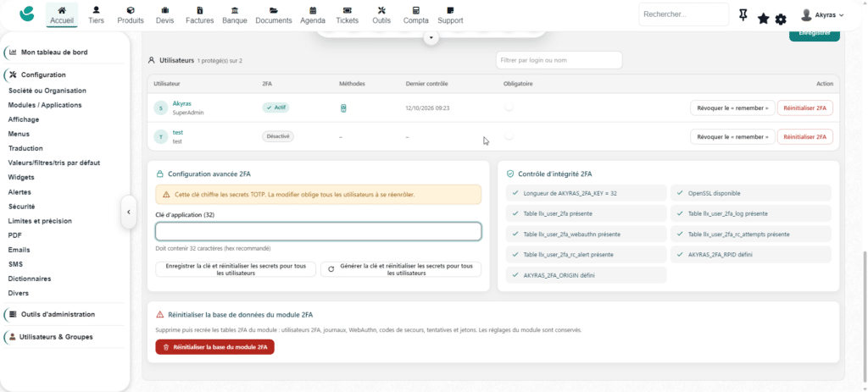Viewport: 868px width, 392px height.
Task: Click the application logo
Action: tap(26, 14)
